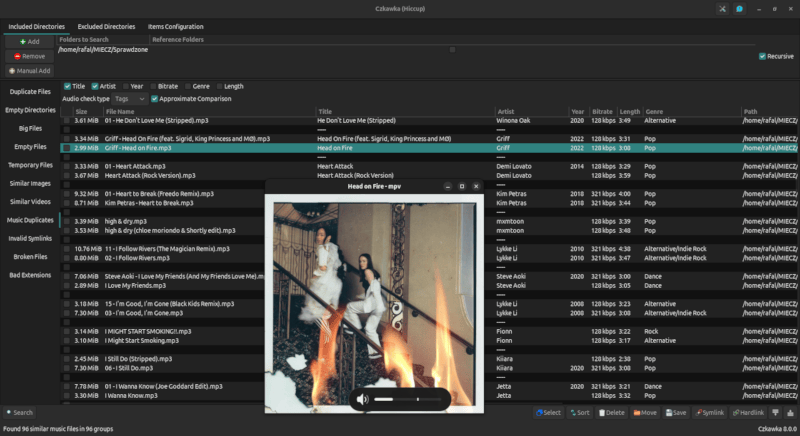Create a Symlink for selected files

point(709,412)
